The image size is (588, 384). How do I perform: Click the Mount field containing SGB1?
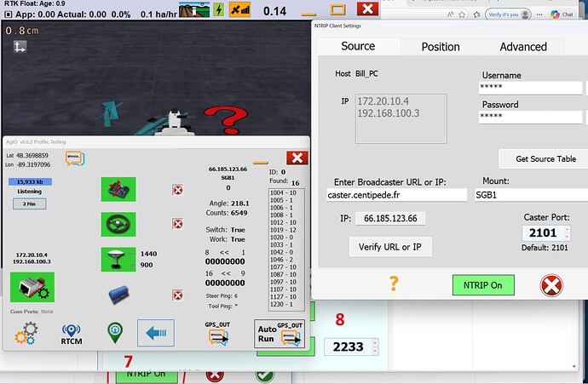[531, 195]
